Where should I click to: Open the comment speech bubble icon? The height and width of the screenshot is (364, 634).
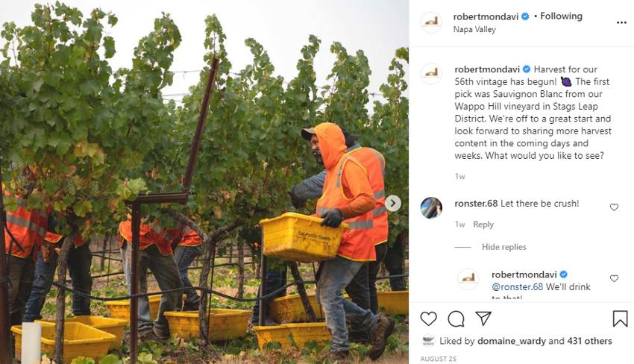pyautogui.click(x=456, y=318)
